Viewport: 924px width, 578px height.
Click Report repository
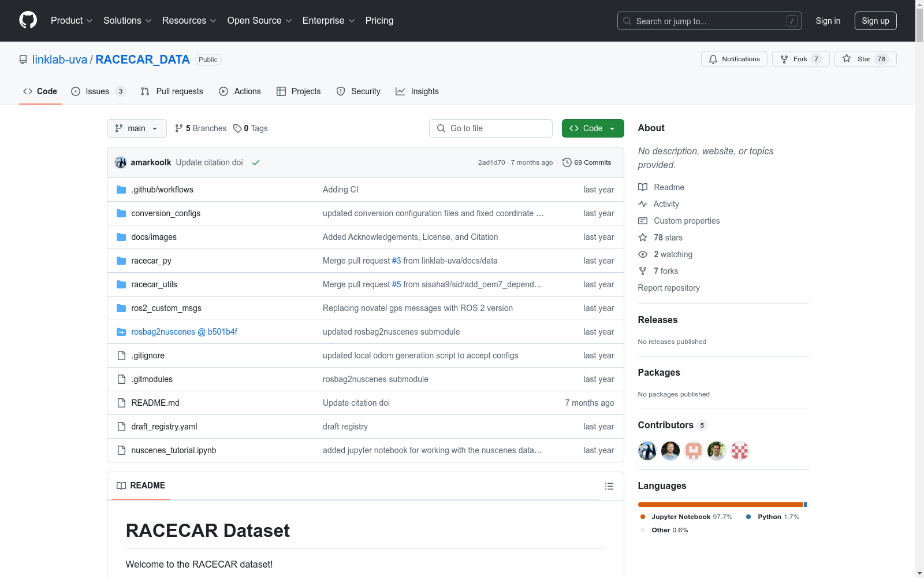coord(669,288)
